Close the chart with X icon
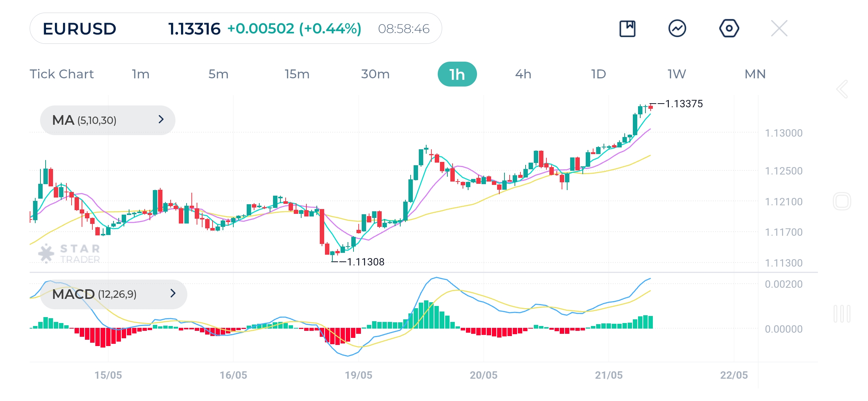The image size is (868, 401). coord(779,29)
